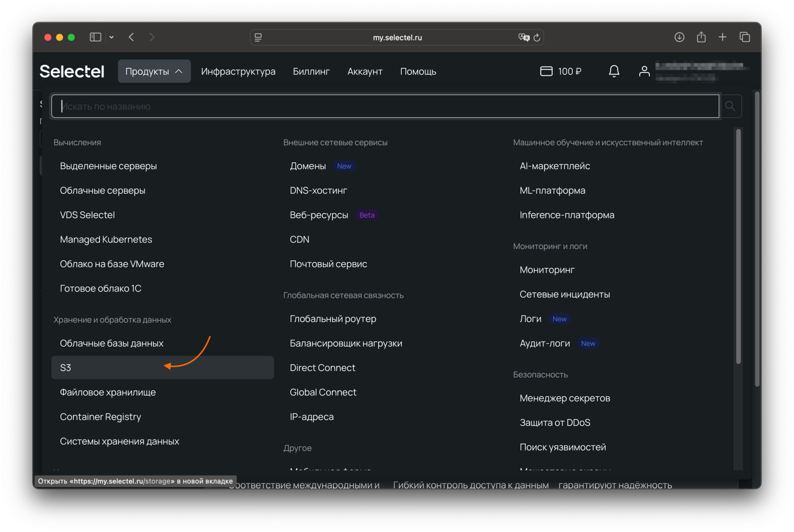Collapse the Продукты dropdown menu
The height and width of the screenshot is (532, 794).
click(x=154, y=71)
